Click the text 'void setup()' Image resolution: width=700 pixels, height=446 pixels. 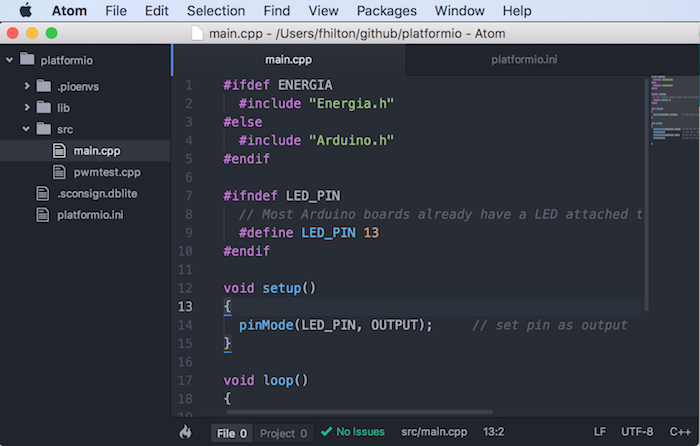pos(270,288)
